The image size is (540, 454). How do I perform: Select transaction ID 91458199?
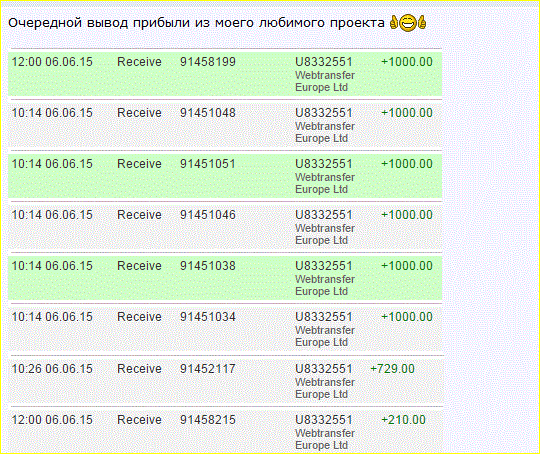pyautogui.click(x=208, y=62)
